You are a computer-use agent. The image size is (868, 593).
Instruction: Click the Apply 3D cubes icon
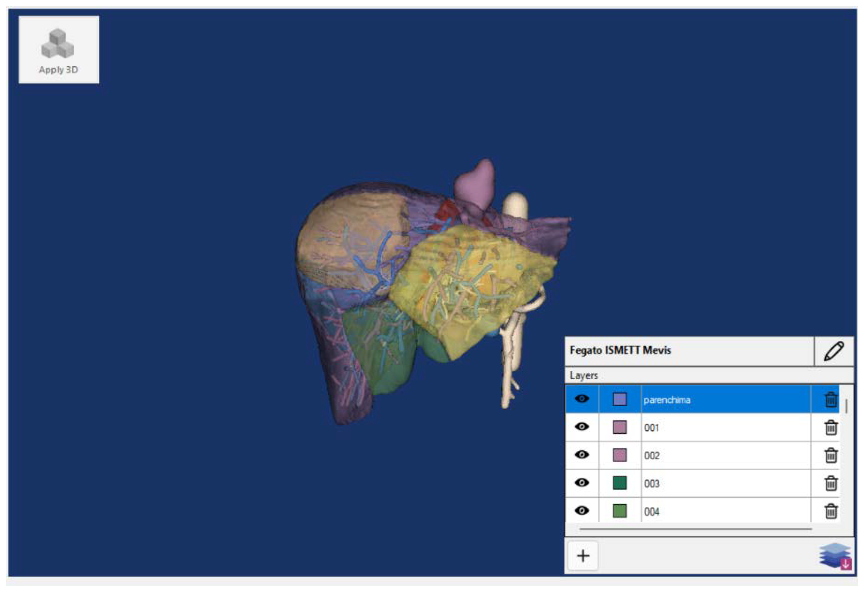click(x=58, y=44)
